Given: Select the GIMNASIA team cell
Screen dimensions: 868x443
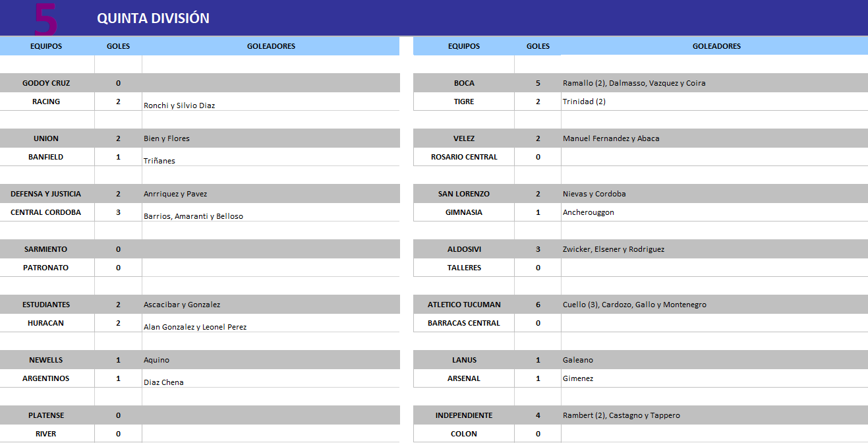Looking at the screenshot, I should 464,212.
